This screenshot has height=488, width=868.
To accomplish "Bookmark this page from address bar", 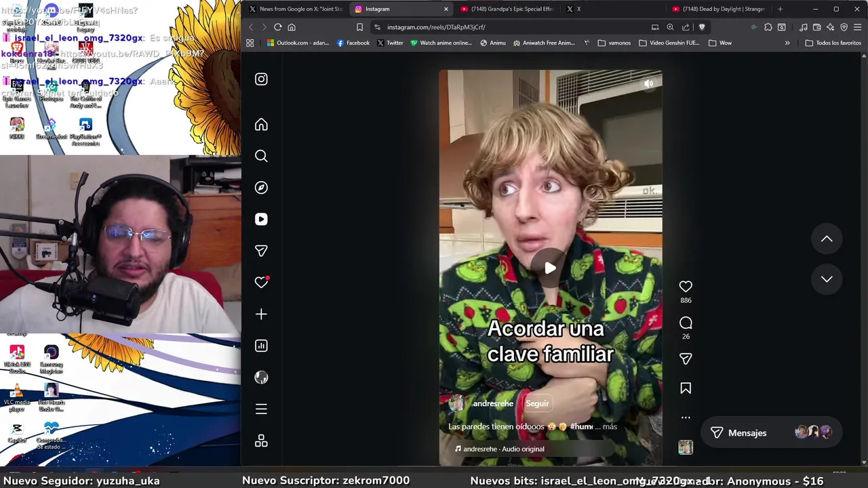I will click(x=359, y=27).
